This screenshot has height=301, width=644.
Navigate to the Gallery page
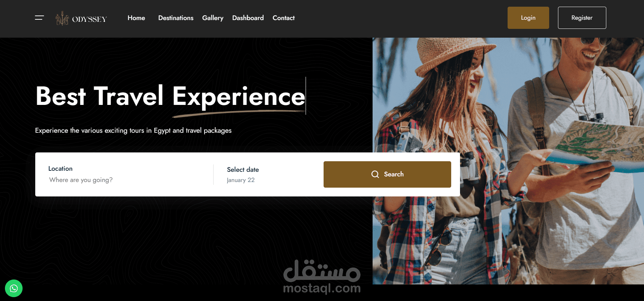point(213,18)
